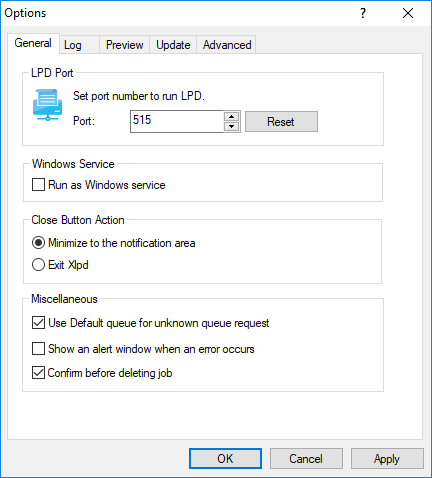
Task: Confirm settings with OK button
Action: pyautogui.click(x=225, y=459)
